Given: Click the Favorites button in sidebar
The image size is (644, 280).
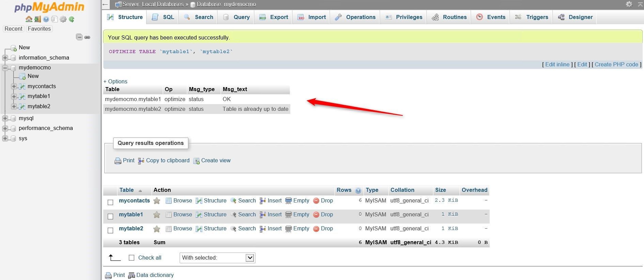Looking at the screenshot, I should coord(39,29).
